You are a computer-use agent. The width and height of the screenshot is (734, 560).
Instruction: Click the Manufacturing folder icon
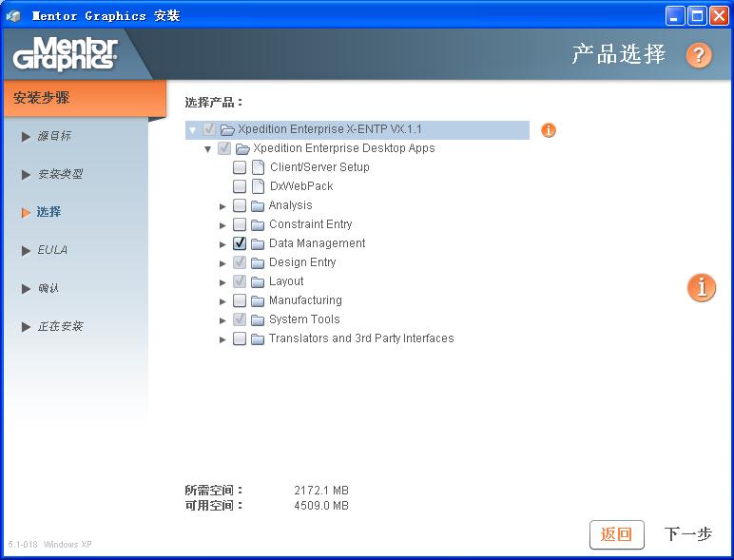point(258,300)
